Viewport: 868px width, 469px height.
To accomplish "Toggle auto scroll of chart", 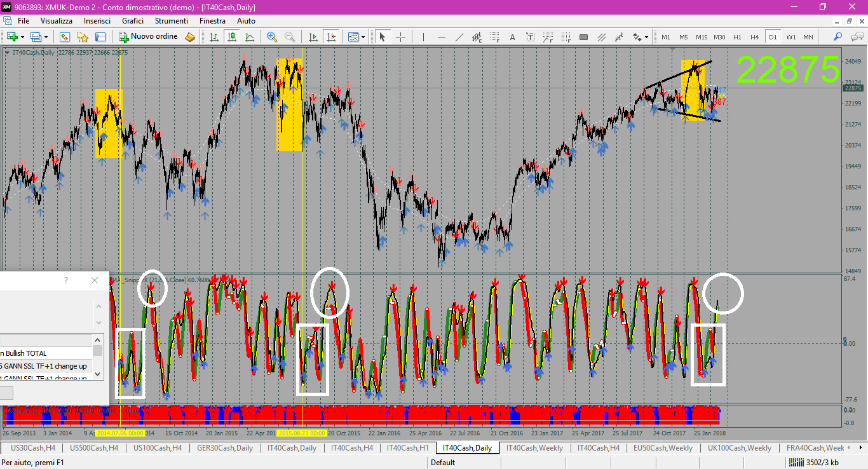I will [x=313, y=37].
